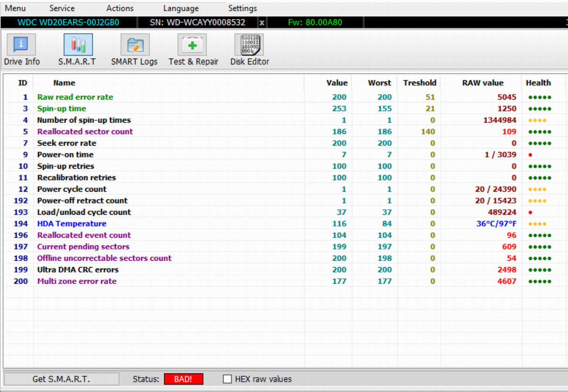
Task: Click the Get S.M.A.R.T. button
Action: click(x=61, y=379)
